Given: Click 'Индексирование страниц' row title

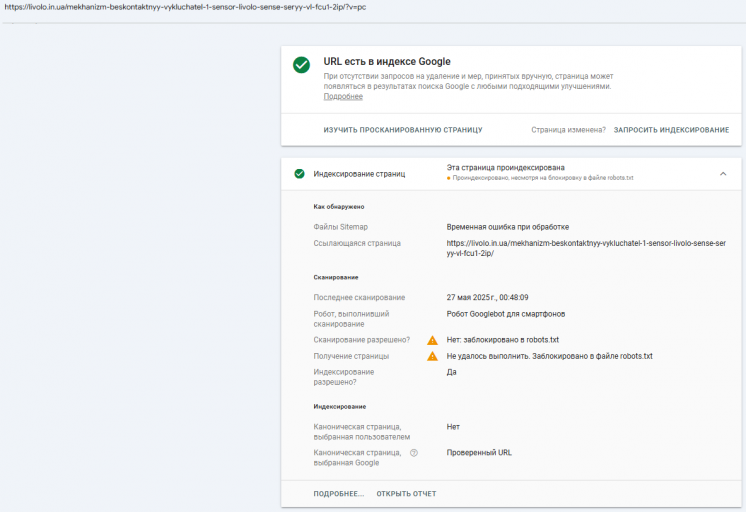Looking at the screenshot, I should coord(359,174).
